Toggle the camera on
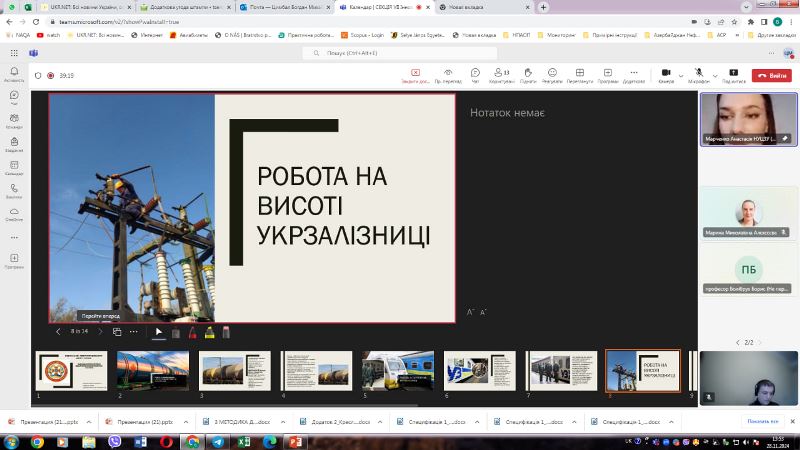 [666, 76]
